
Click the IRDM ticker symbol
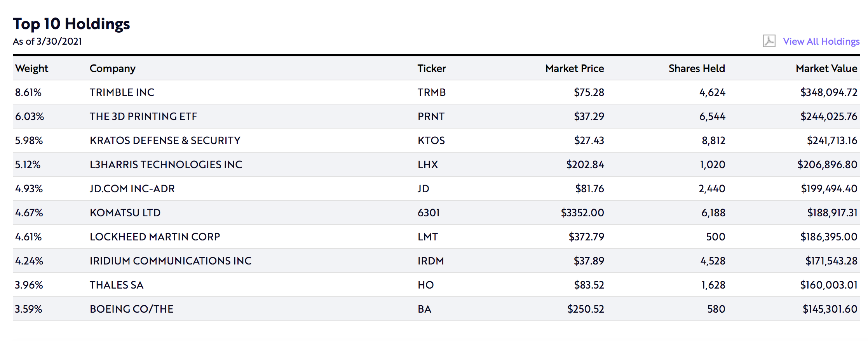[x=431, y=261]
